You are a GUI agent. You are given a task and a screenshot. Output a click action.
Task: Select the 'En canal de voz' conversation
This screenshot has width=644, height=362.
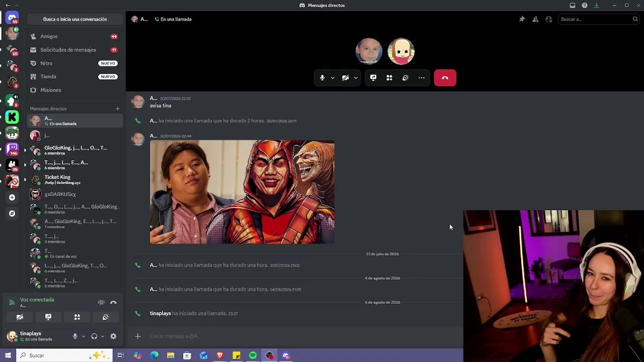click(x=75, y=253)
